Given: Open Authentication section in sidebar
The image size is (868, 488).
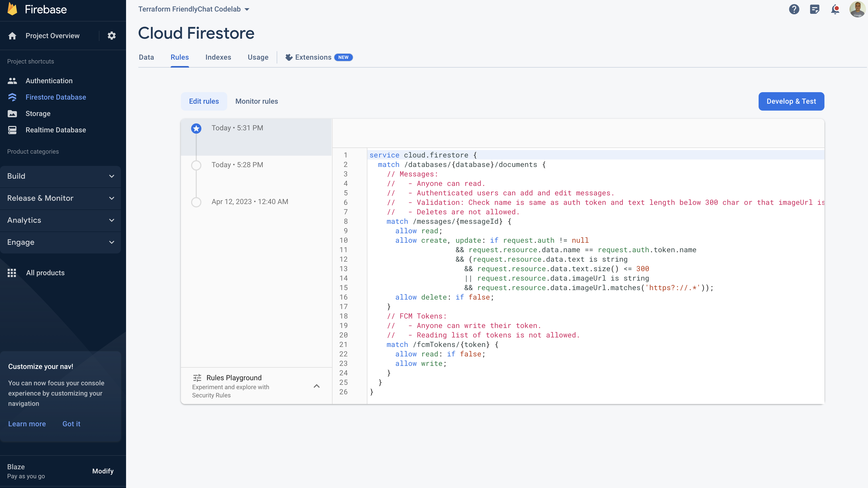Looking at the screenshot, I should pos(49,80).
